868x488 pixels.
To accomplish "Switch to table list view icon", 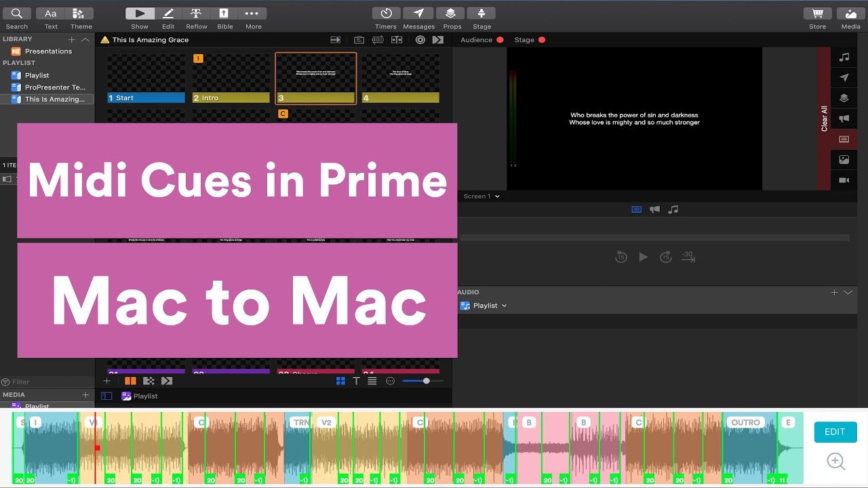I will point(372,381).
